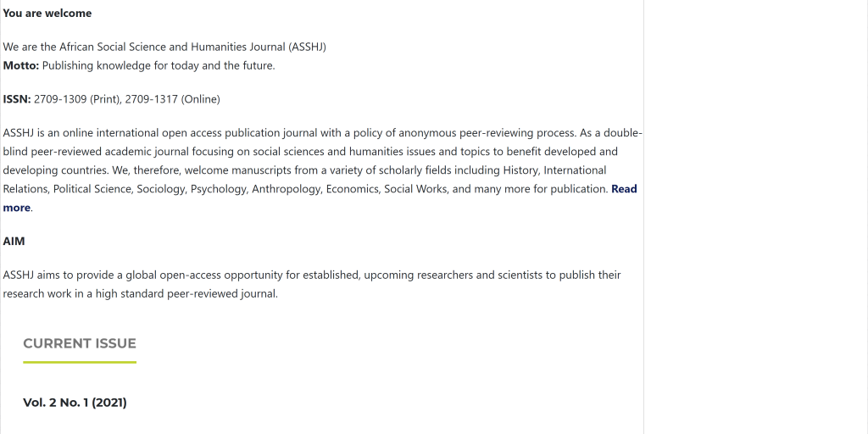Click "Social Works" in the fields list
Image resolution: width=868 pixels, height=434 pixels.
415,189
